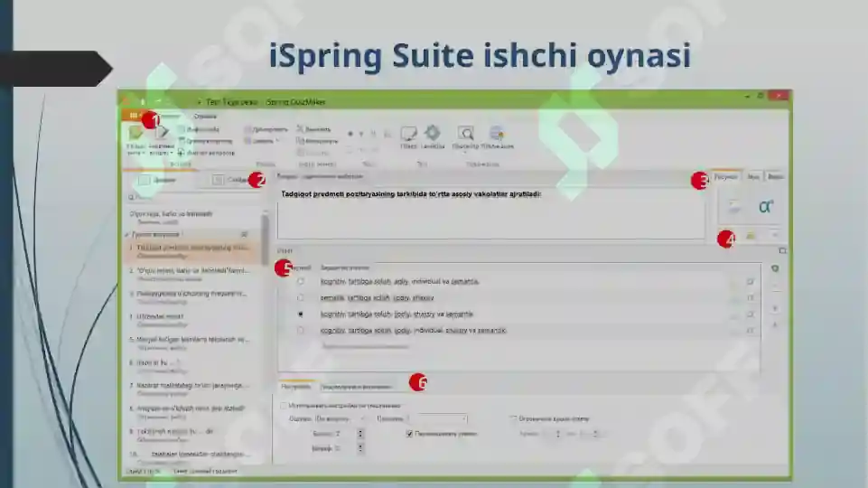This screenshot has height=488, width=868.
Task: Switch to the Звук media tab
Action: point(753,177)
